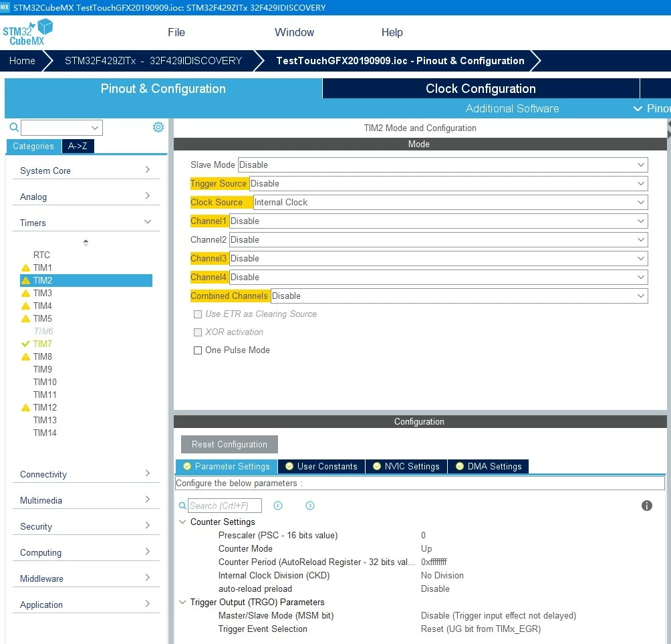The width and height of the screenshot is (671, 644).
Task: Open the Help menu
Action: pos(392,33)
